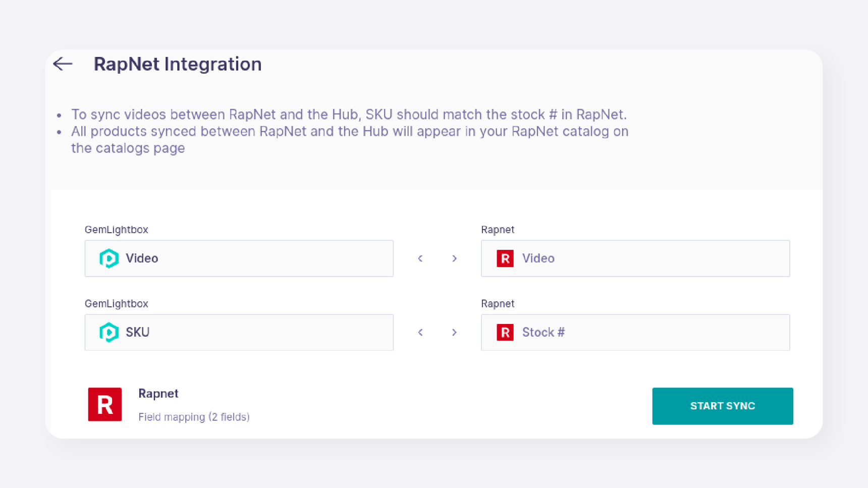Click the RapNet Integration heading

pos(177,64)
